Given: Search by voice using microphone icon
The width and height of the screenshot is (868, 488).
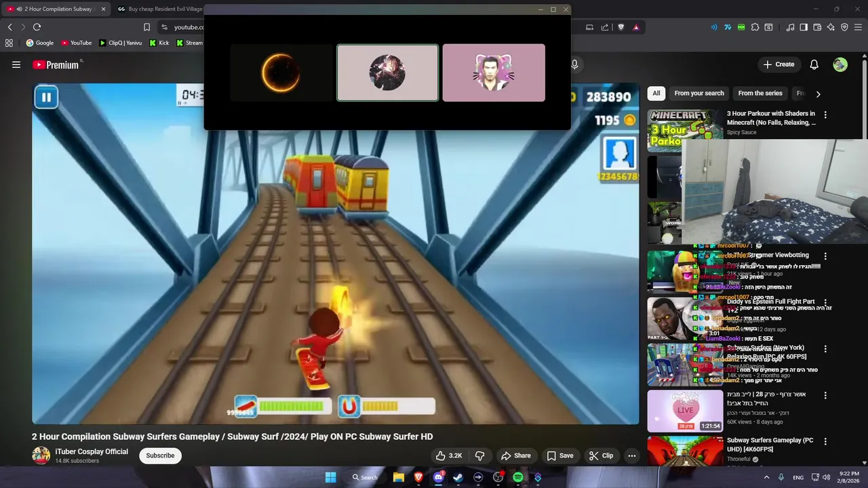Looking at the screenshot, I should 574,64.
